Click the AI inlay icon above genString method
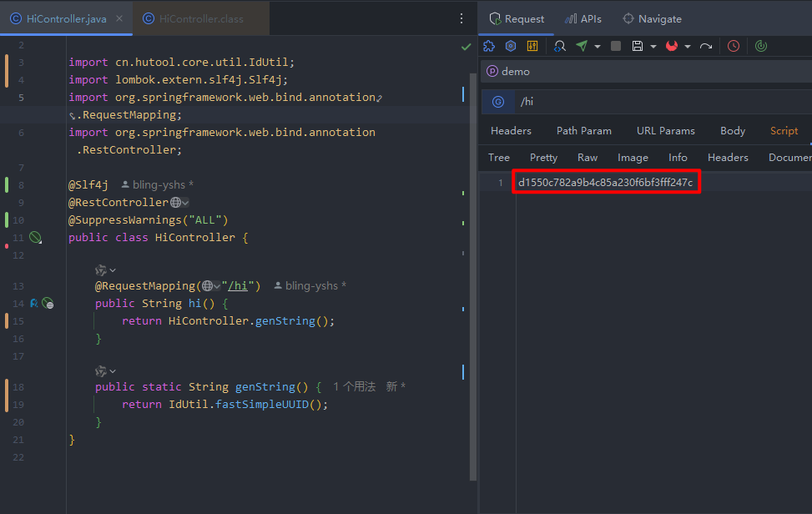This screenshot has height=514, width=812. click(100, 371)
